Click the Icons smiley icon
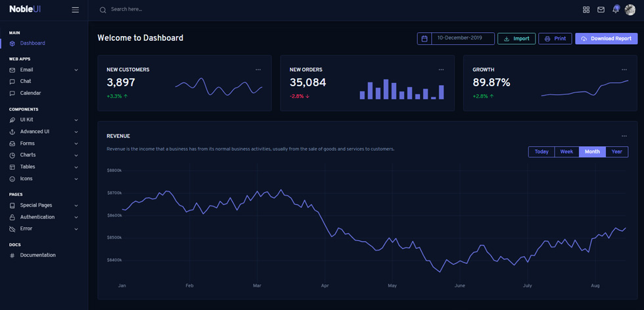This screenshot has height=310, width=644. point(12,179)
